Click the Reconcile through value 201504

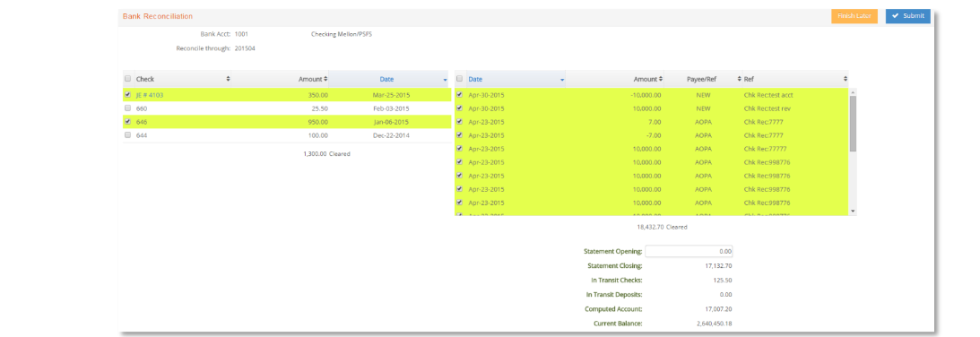(245, 48)
